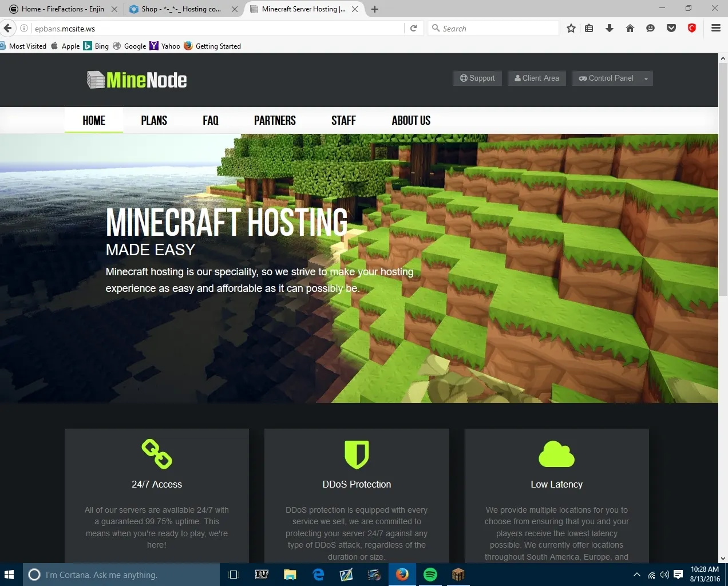The height and width of the screenshot is (586, 728).
Task: Open File Explorer from the taskbar
Action: [x=290, y=575]
